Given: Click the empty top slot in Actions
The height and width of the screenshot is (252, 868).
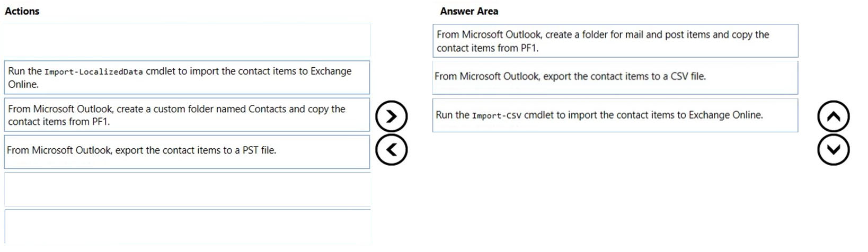Looking at the screenshot, I should coord(187,40).
